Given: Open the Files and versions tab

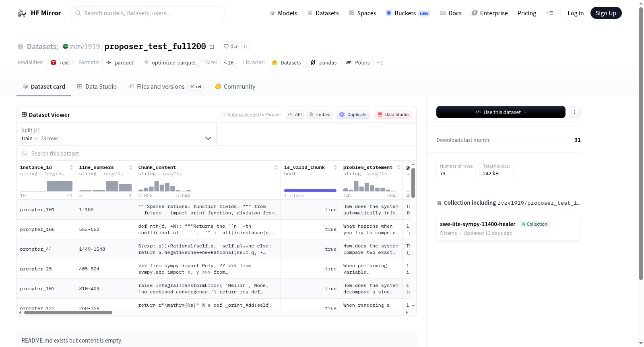Looking at the screenshot, I should (166, 86).
